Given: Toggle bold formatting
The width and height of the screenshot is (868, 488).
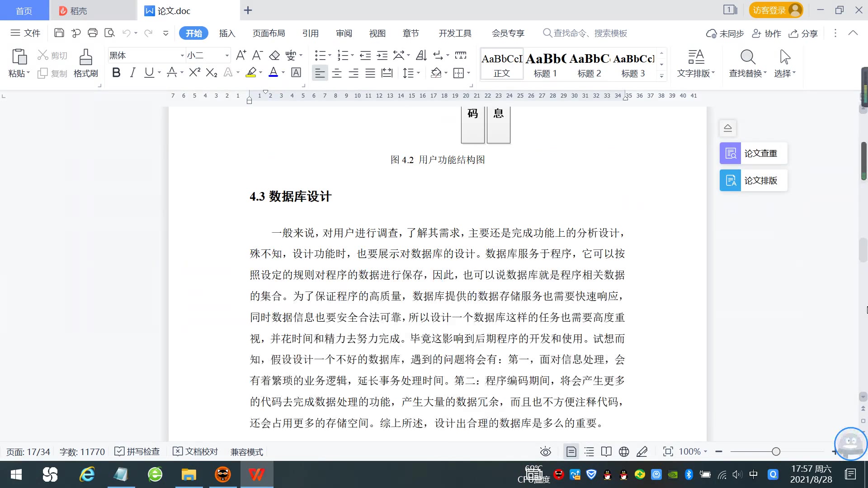Looking at the screenshot, I should coord(116,73).
